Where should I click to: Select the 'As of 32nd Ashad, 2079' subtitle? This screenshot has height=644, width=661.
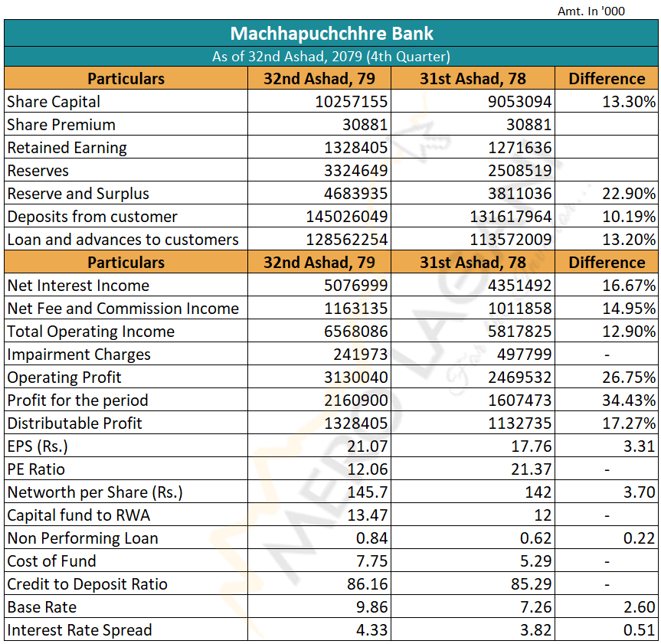(331, 57)
